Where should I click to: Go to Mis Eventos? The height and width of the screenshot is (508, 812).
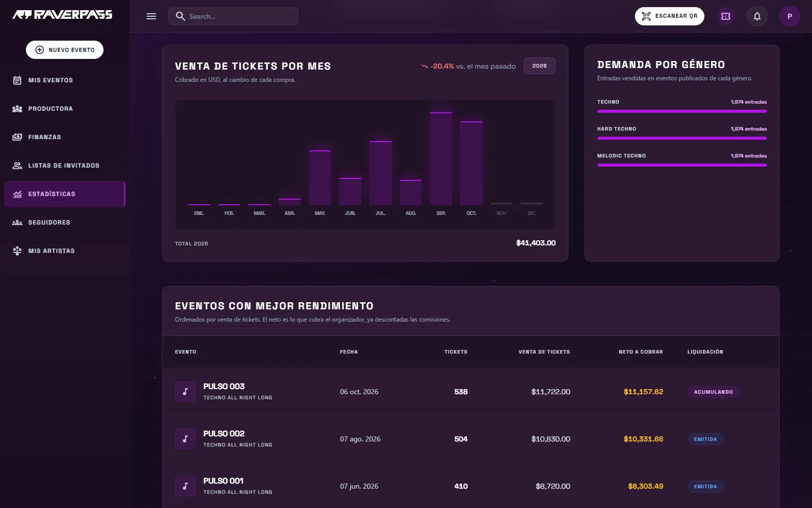pyautogui.click(x=64, y=80)
